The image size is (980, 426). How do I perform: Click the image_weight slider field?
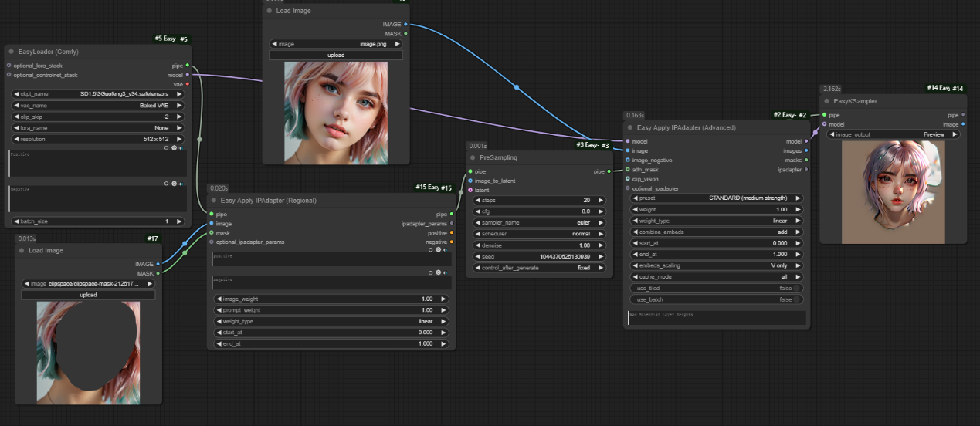coord(330,299)
